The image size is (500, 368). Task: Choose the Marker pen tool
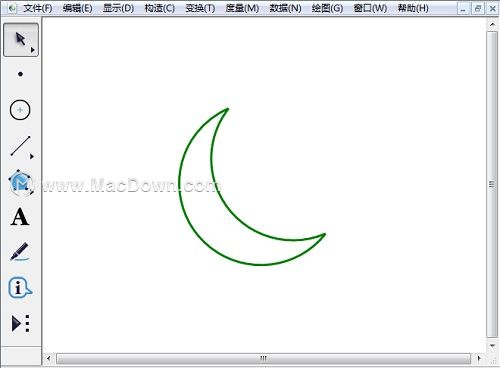click(x=19, y=252)
